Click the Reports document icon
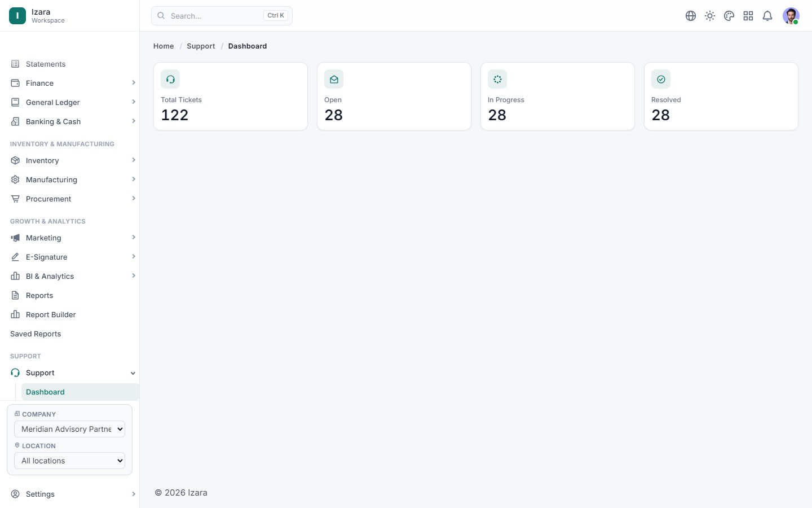Viewport: 812px width, 508px height. [15, 295]
